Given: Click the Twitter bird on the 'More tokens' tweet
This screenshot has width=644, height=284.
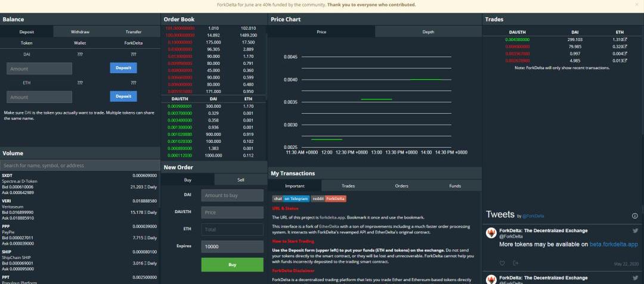Looking at the screenshot, I should click(636, 231).
